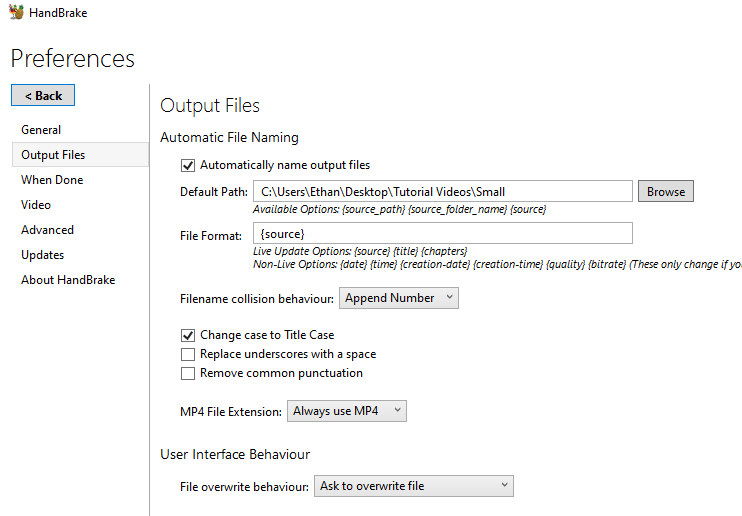The height and width of the screenshot is (516, 742).
Task: Uncheck Change case to Title Case
Action: (x=188, y=335)
